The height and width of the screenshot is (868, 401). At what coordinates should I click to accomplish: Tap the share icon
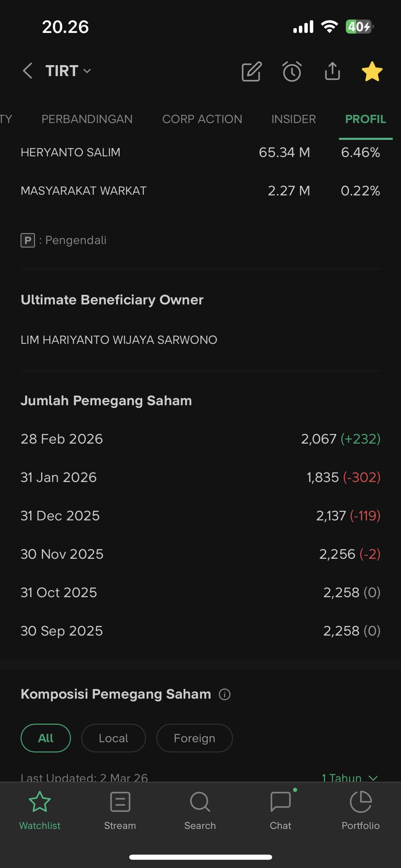332,71
